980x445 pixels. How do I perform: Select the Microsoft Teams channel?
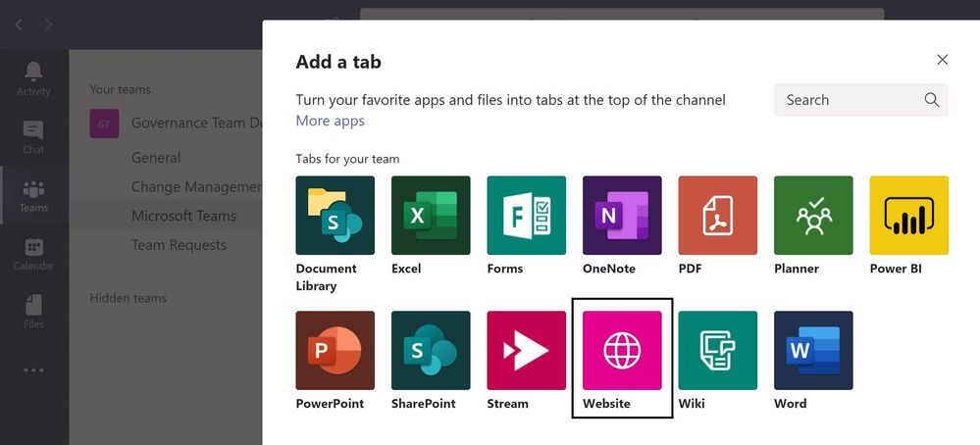click(183, 216)
